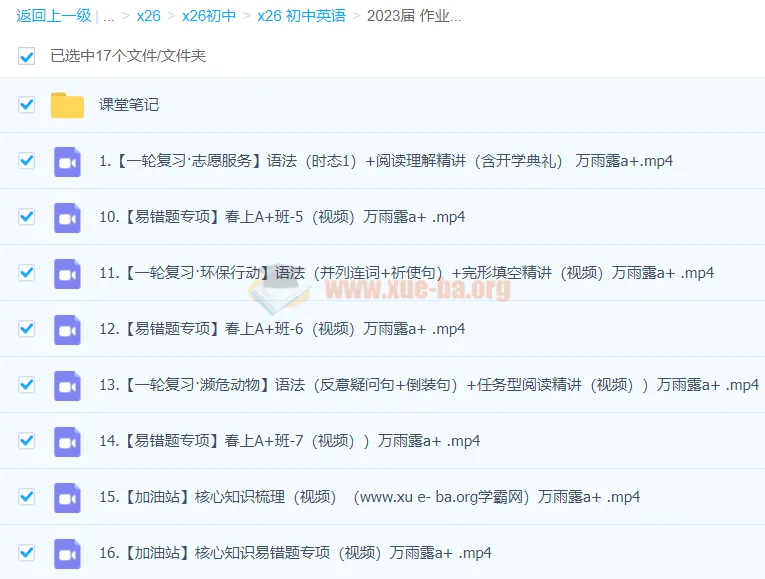Click video icon for file 1 志愿服务

coord(67,161)
